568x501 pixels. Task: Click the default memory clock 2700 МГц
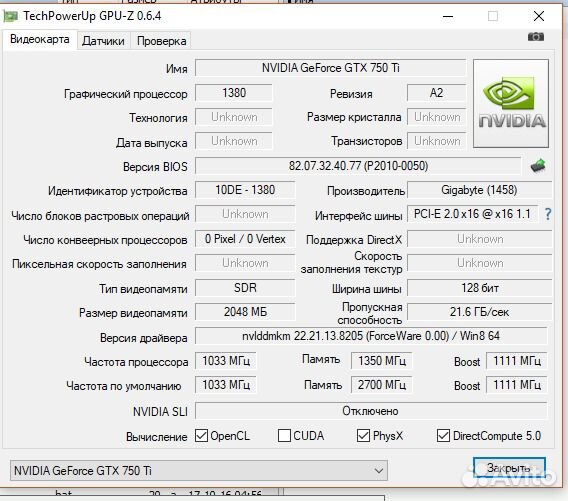tap(381, 385)
